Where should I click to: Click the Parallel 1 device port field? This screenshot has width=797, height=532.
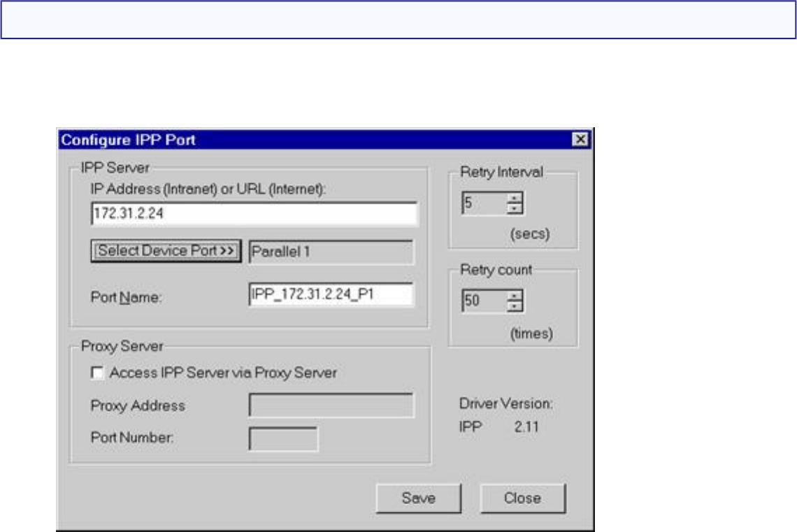pos(331,252)
